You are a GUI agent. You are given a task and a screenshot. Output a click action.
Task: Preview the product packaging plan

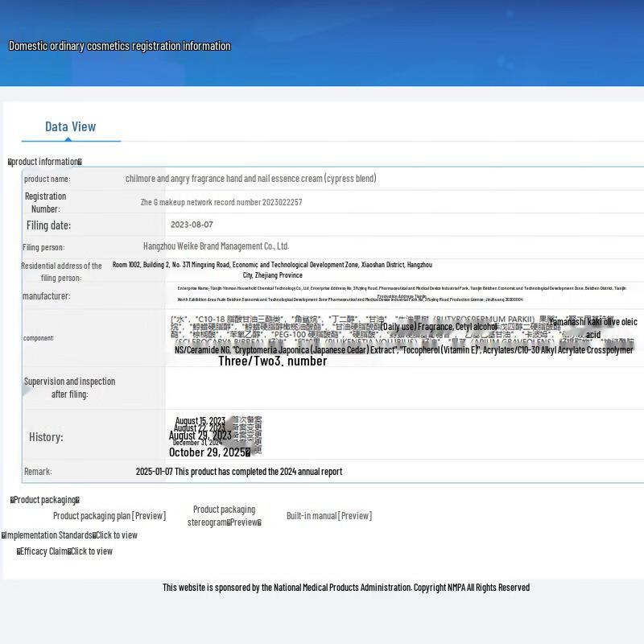(x=109, y=516)
